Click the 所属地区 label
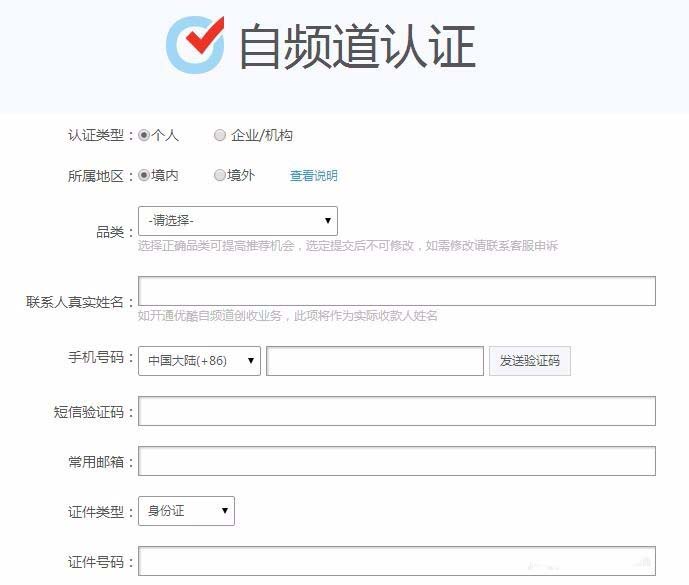Viewport: 689px width, 585px height. [100, 176]
